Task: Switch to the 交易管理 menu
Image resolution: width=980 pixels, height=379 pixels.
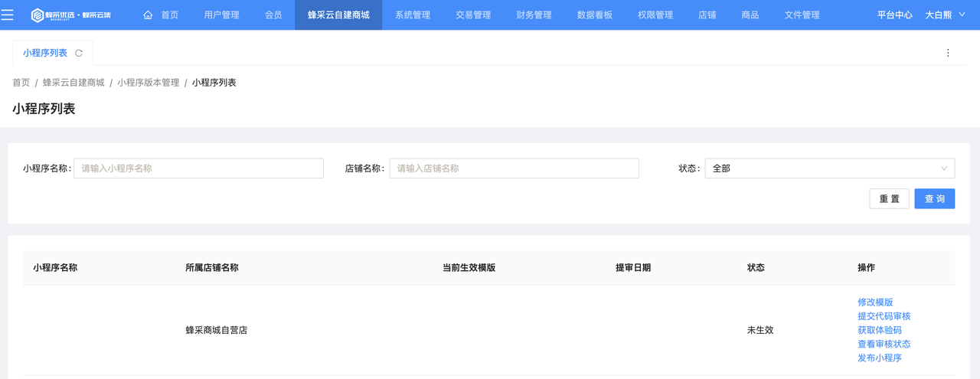Action: (x=473, y=15)
